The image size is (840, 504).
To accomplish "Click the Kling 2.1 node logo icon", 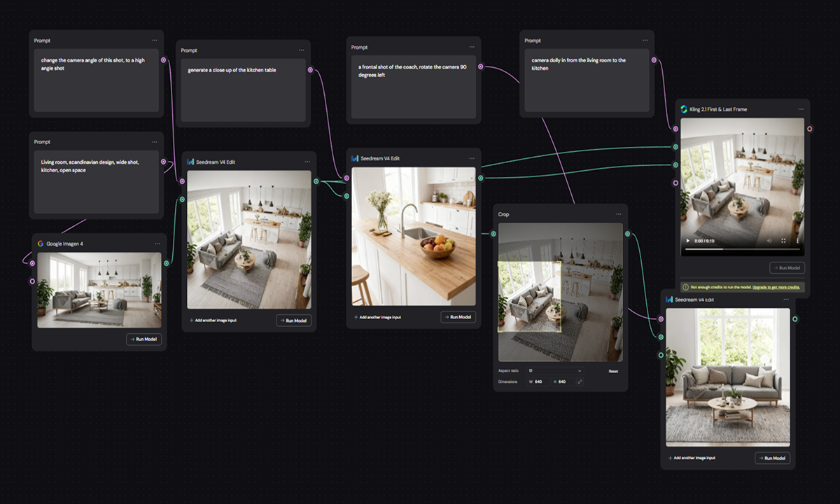I will click(x=685, y=109).
